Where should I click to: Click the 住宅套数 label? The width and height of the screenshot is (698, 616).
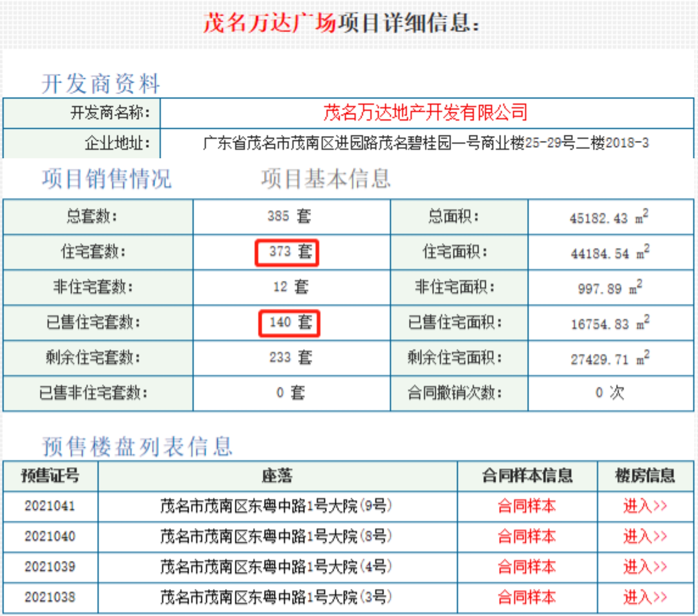tap(94, 252)
